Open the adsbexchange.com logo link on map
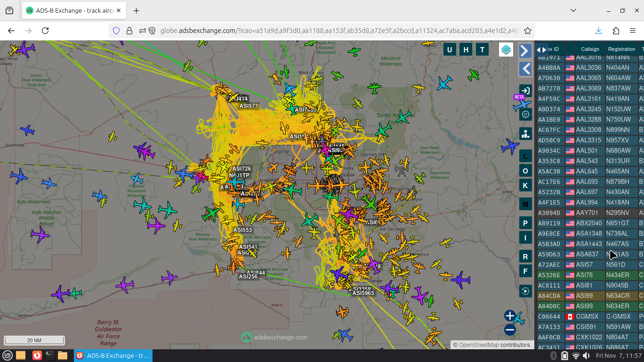The height and width of the screenshot is (362, 644). [x=274, y=337]
